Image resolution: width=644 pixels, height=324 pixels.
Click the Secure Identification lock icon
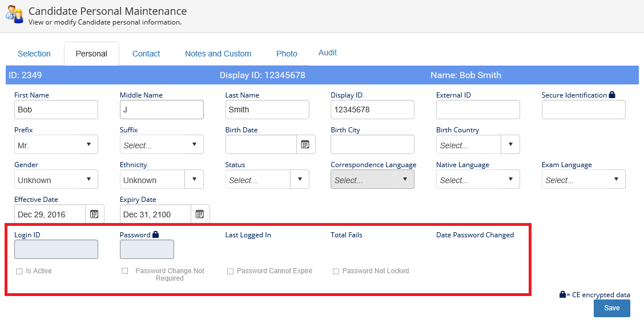point(612,95)
